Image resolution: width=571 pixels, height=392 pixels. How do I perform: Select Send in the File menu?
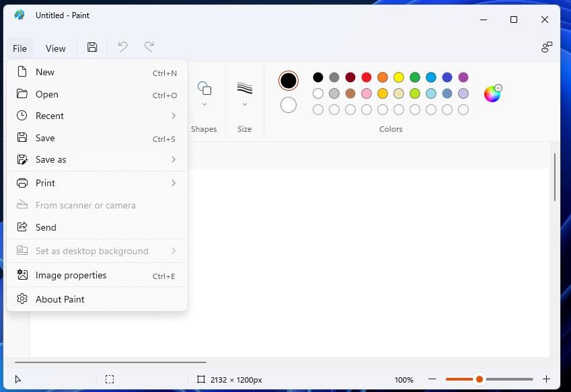tap(98, 227)
